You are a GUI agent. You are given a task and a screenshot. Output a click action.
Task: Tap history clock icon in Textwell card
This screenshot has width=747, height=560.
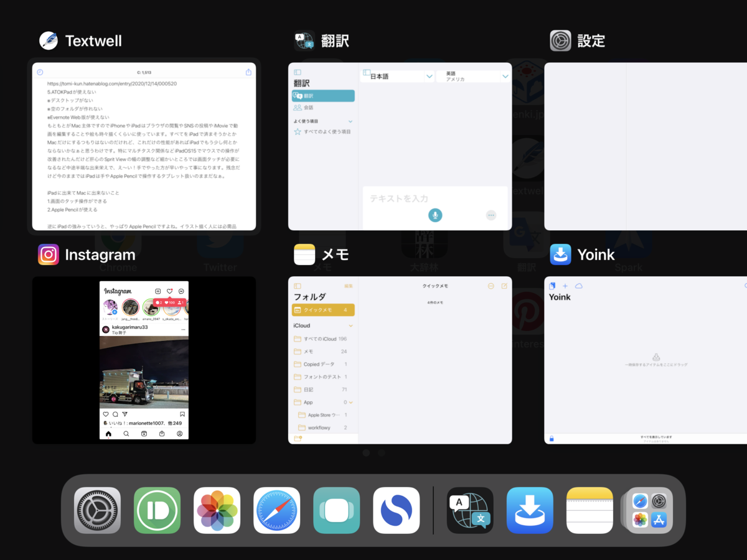click(x=40, y=72)
